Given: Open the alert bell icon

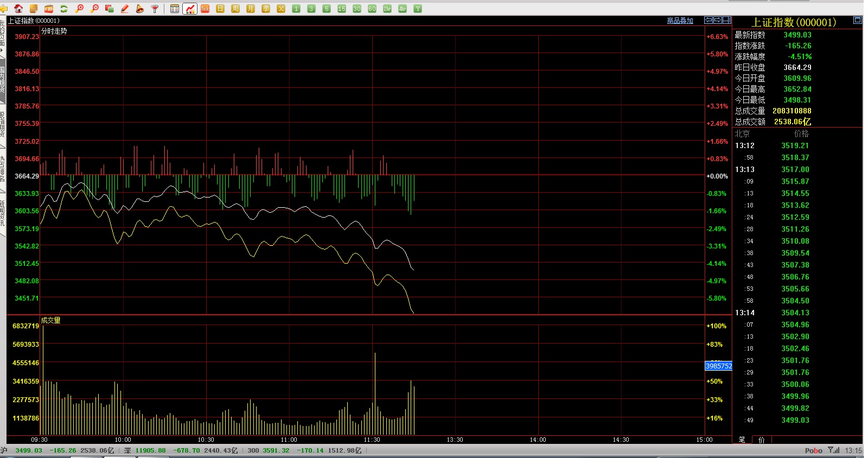Looking at the screenshot, I should (140, 9).
